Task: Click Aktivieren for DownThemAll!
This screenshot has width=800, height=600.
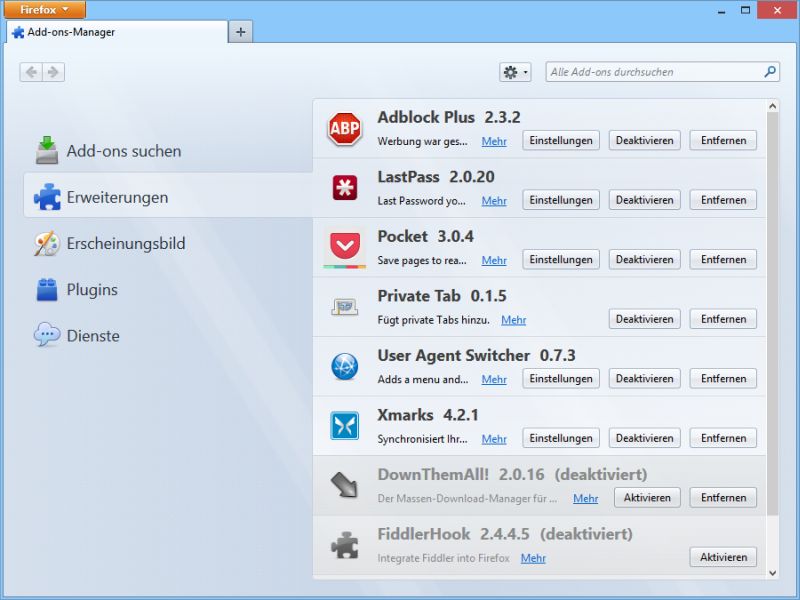Action: [x=647, y=497]
